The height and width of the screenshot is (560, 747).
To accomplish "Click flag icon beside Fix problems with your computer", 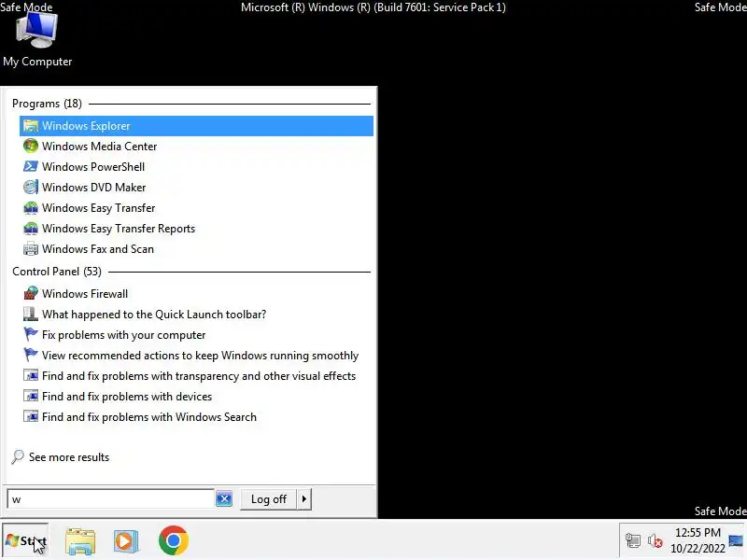I will (31, 334).
